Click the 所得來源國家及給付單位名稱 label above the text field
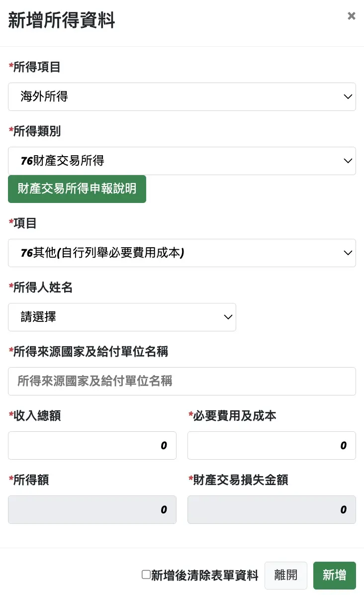This screenshot has width=364, height=595. [x=91, y=352]
